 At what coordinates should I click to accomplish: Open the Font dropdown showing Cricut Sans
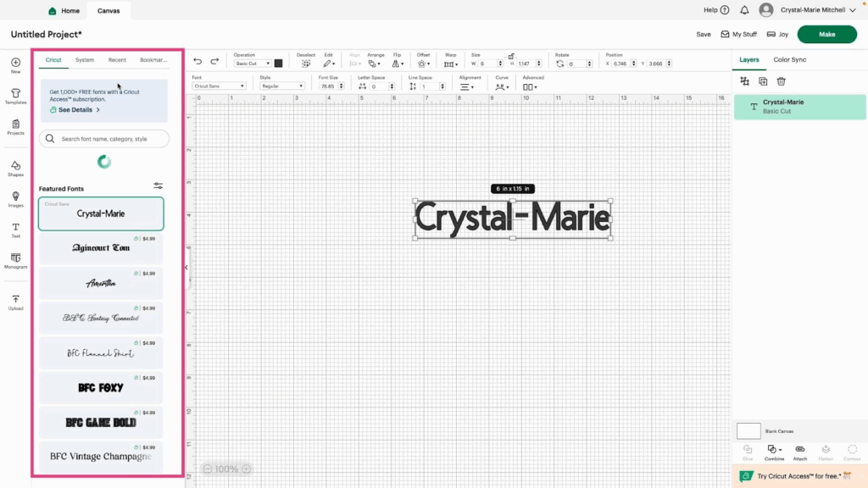(x=218, y=86)
